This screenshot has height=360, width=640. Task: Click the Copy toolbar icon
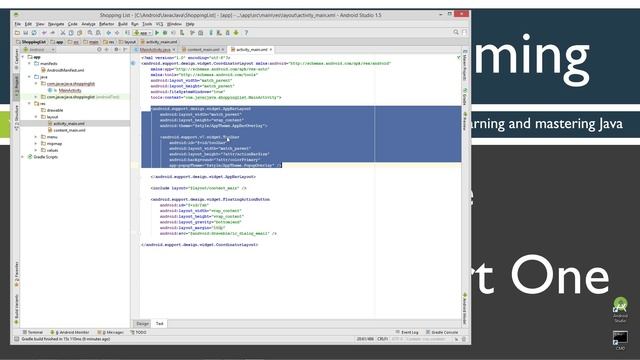pyautogui.click(x=71, y=33)
